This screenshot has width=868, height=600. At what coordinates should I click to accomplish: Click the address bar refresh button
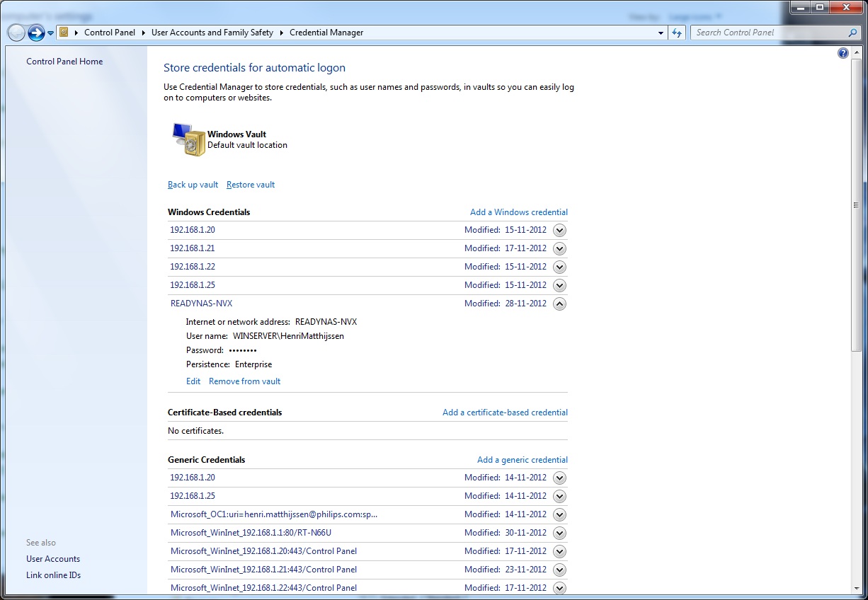[x=677, y=33]
